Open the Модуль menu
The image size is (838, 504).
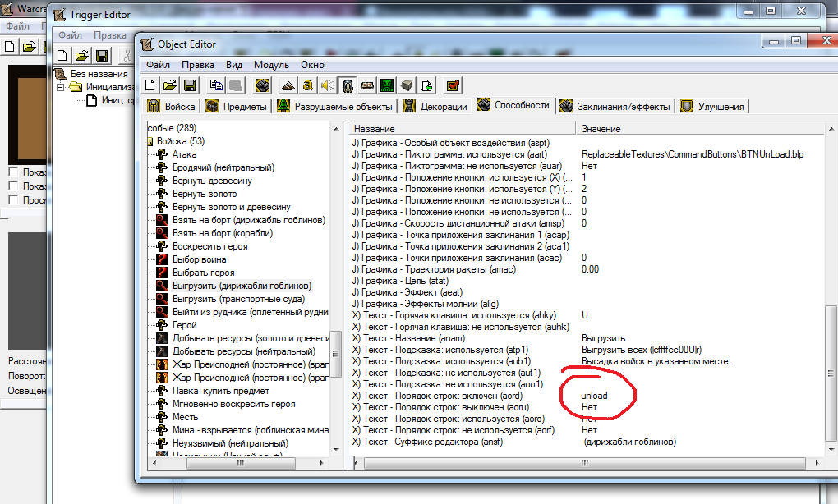point(271,65)
